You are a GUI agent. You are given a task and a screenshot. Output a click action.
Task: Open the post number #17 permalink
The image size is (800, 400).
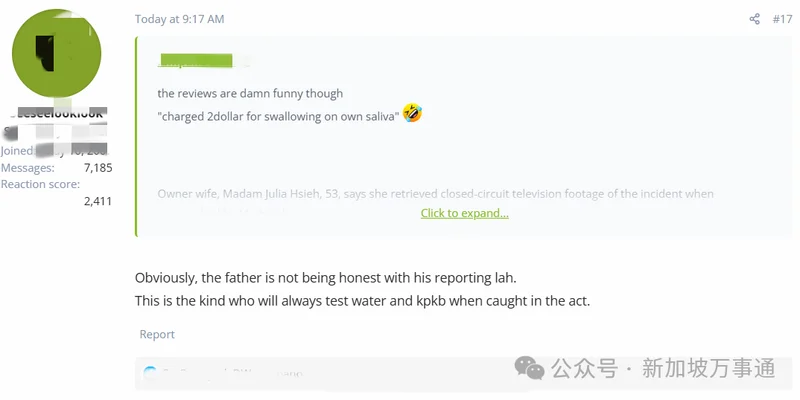click(782, 19)
